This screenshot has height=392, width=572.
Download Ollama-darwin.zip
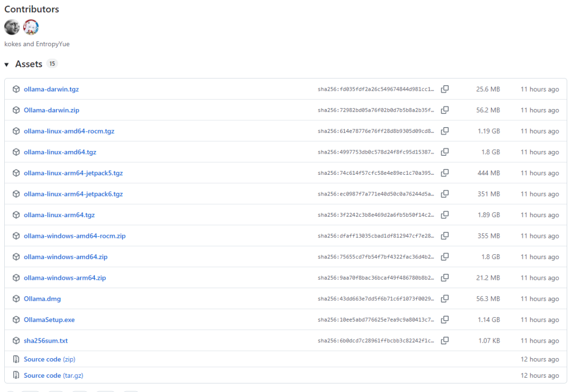(x=51, y=110)
